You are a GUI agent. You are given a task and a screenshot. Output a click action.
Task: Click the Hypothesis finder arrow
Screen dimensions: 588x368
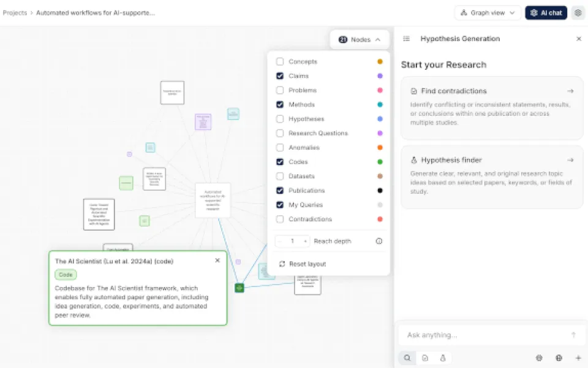point(570,160)
